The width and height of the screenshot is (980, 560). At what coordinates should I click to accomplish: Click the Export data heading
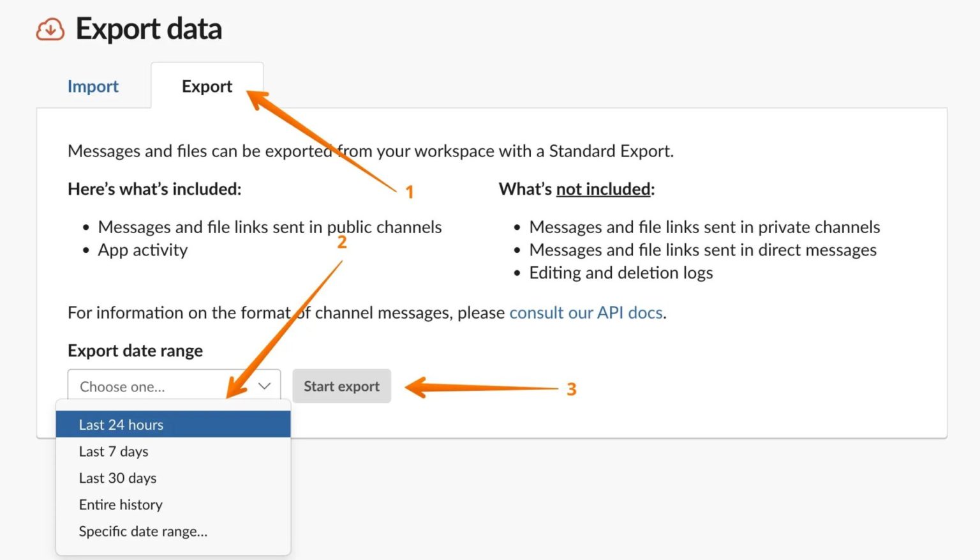148,28
